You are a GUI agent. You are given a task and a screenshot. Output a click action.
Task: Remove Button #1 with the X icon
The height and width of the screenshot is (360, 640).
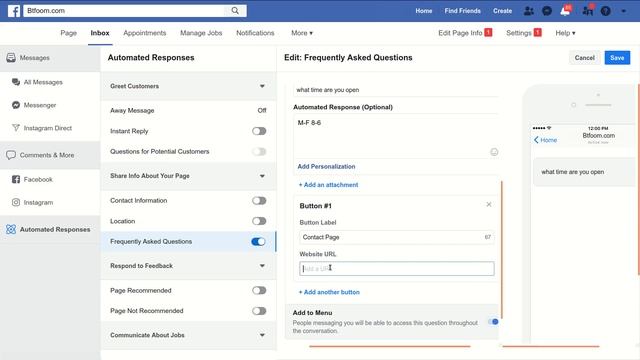pyautogui.click(x=489, y=204)
